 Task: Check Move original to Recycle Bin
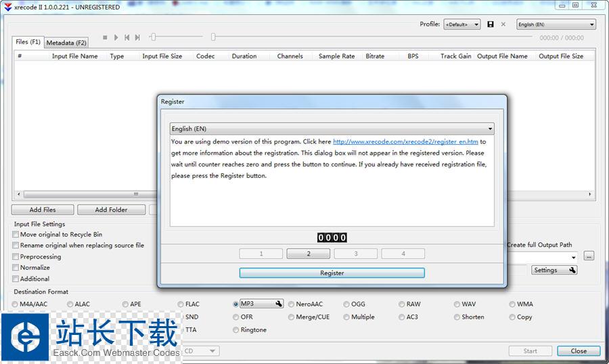(16, 234)
